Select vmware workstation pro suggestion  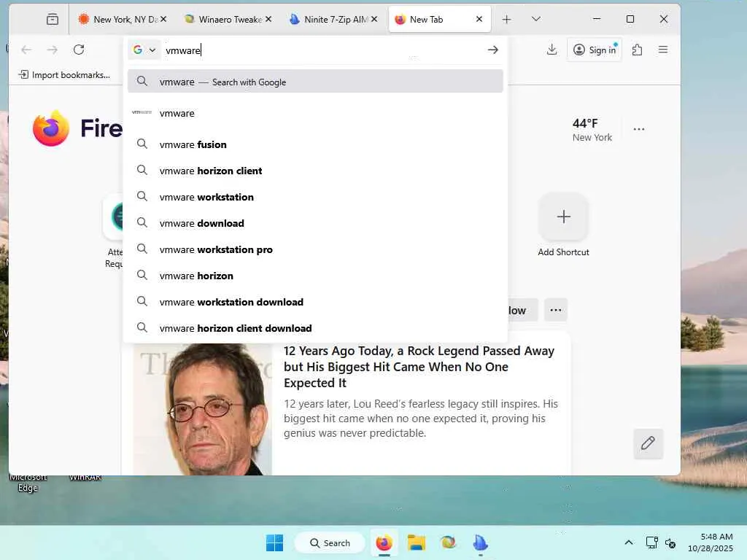click(315, 249)
